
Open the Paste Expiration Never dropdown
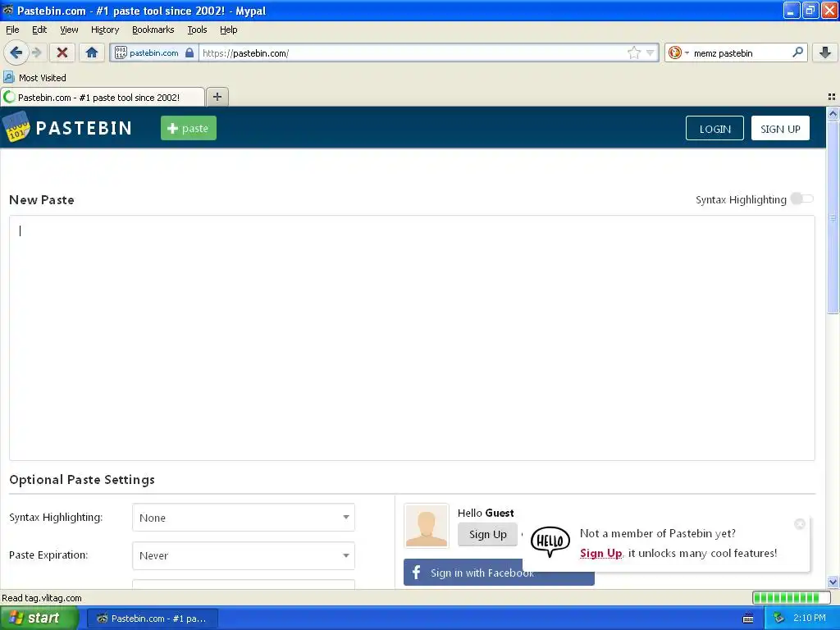(243, 555)
